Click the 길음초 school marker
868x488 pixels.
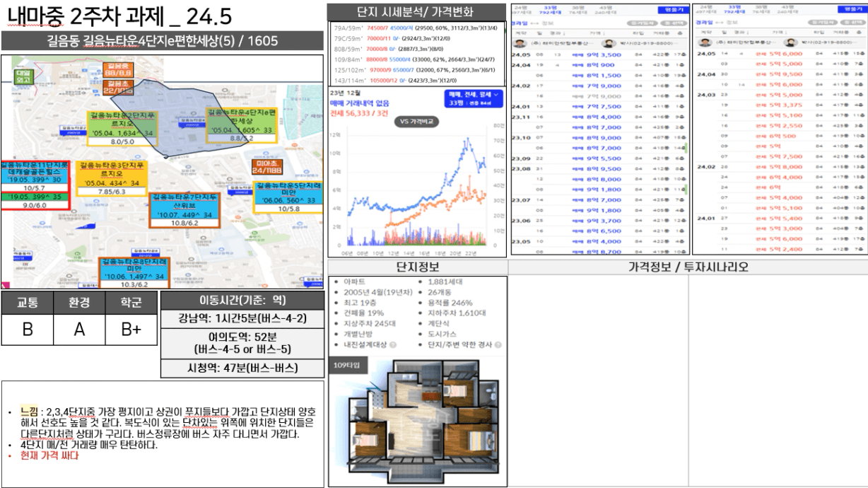[x=117, y=87]
